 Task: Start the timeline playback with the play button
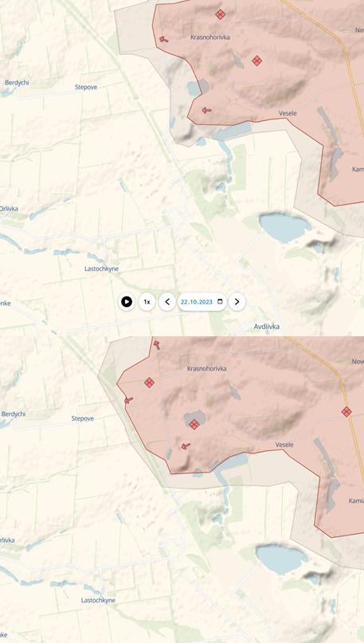tap(127, 302)
